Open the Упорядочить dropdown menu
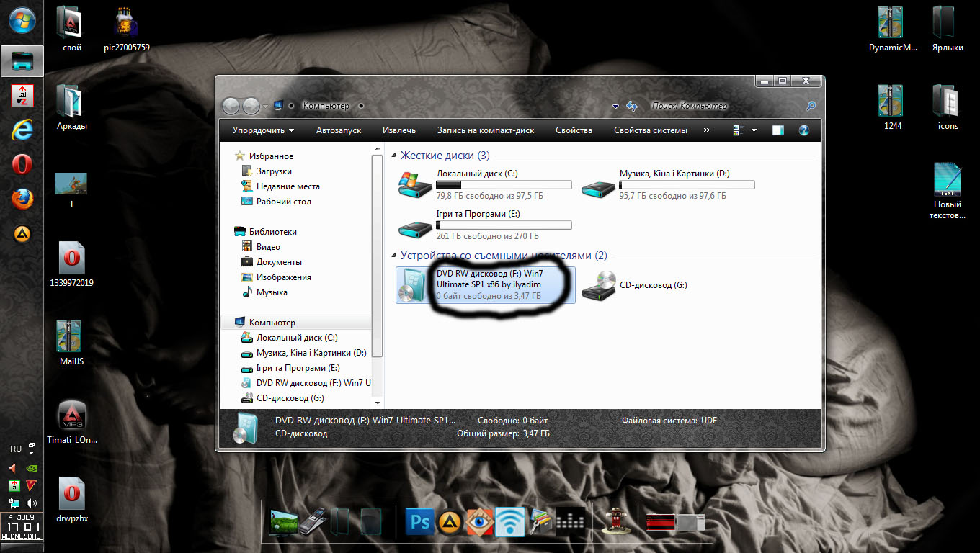 point(263,130)
